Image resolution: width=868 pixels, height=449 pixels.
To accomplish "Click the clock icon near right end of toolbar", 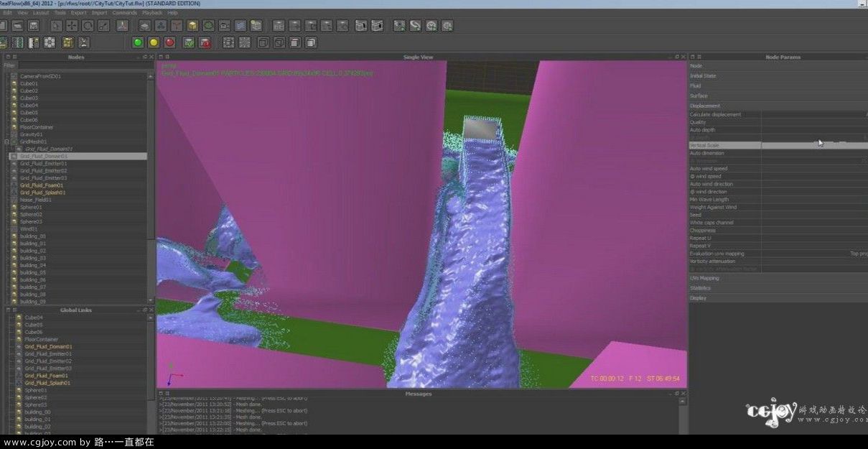I will [x=431, y=25].
